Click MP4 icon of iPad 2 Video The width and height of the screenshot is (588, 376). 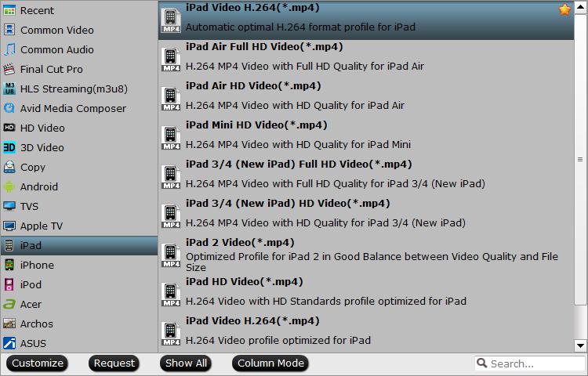(171, 255)
